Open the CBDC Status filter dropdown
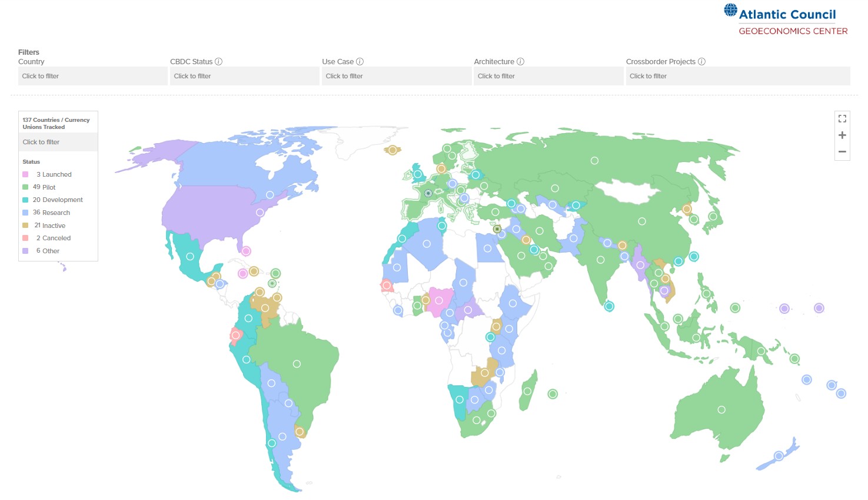The height and width of the screenshot is (500, 868). (x=244, y=76)
